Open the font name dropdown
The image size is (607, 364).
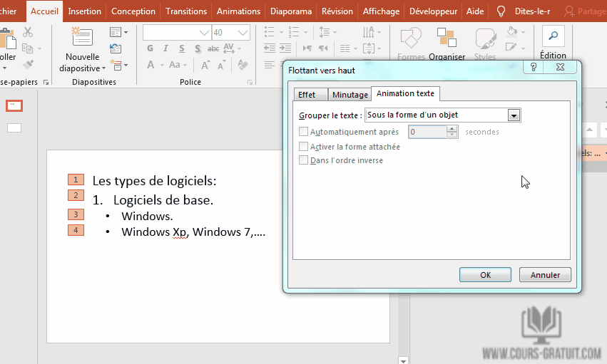click(205, 33)
